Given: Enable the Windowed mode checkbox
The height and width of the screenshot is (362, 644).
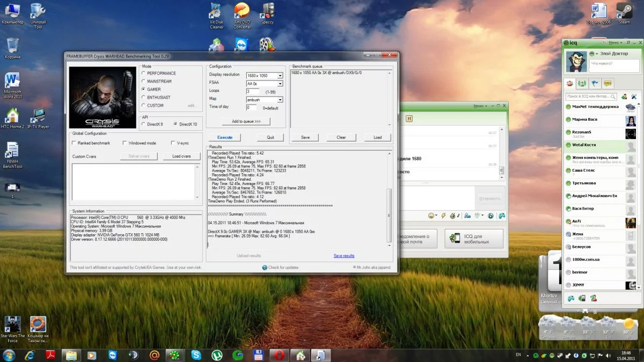Looking at the screenshot, I should pyautogui.click(x=125, y=143).
